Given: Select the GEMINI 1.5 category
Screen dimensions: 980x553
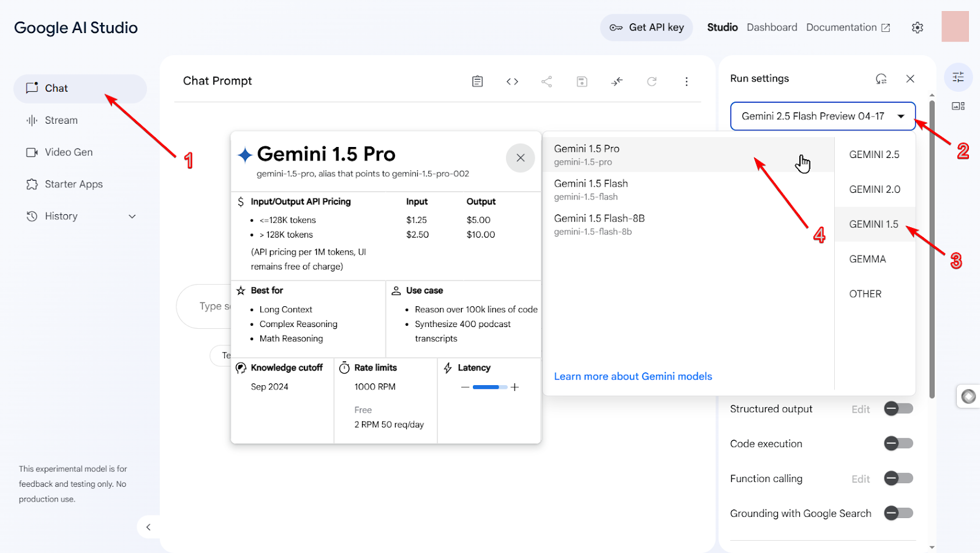Looking at the screenshot, I should point(875,224).
